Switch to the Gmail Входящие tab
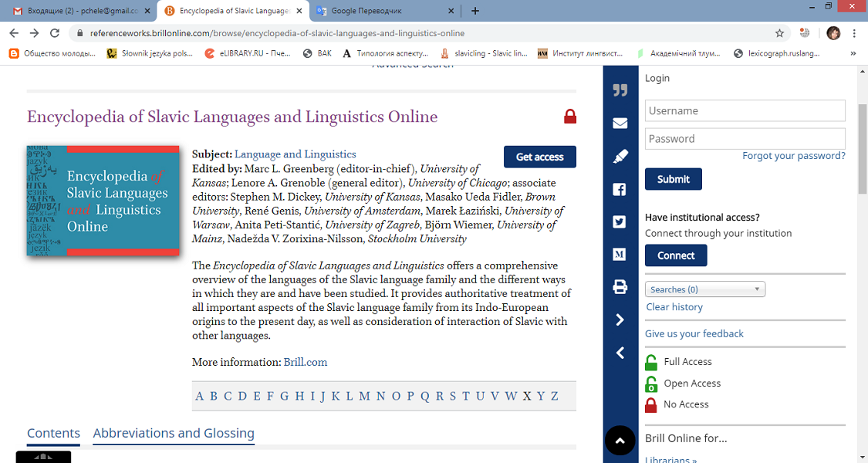This screenshot has width=868, height=463. click(x=81, y=11)
